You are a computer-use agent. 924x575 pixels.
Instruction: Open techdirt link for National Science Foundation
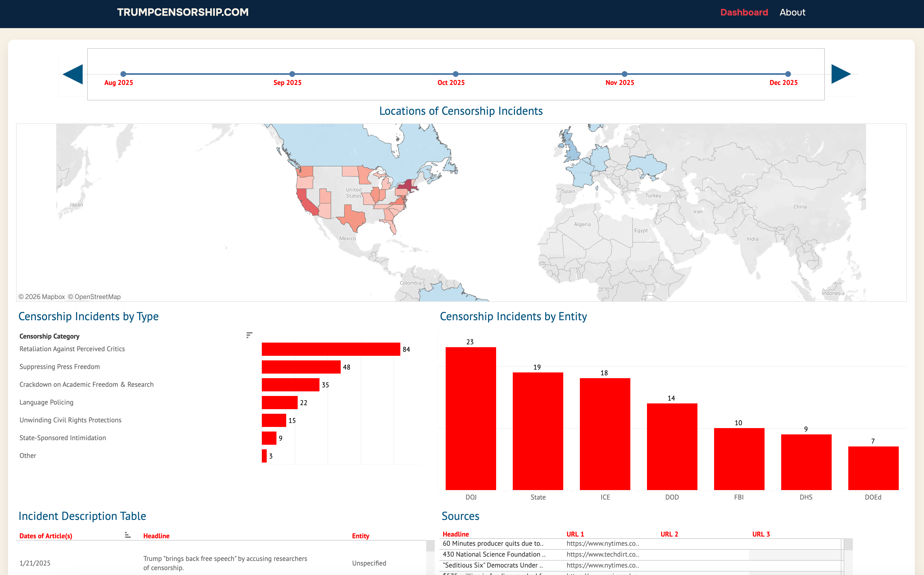(x=603, y=554)
